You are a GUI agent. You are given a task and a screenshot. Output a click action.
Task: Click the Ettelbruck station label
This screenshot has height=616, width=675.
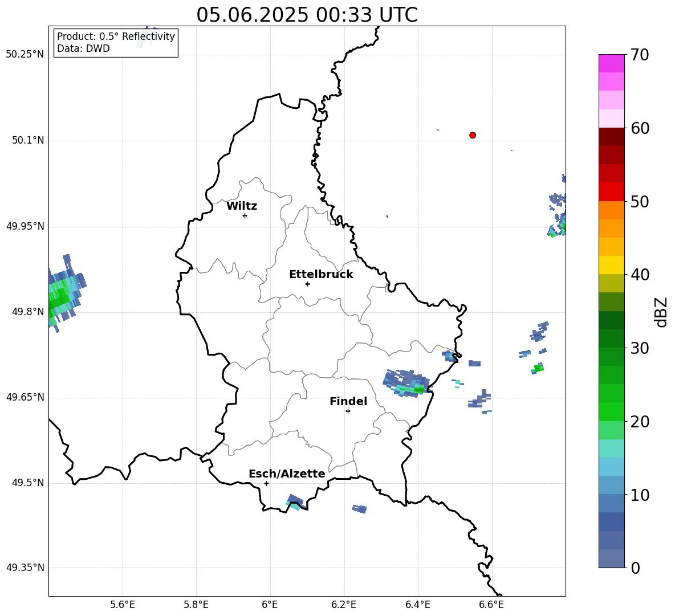pos(321,275)
